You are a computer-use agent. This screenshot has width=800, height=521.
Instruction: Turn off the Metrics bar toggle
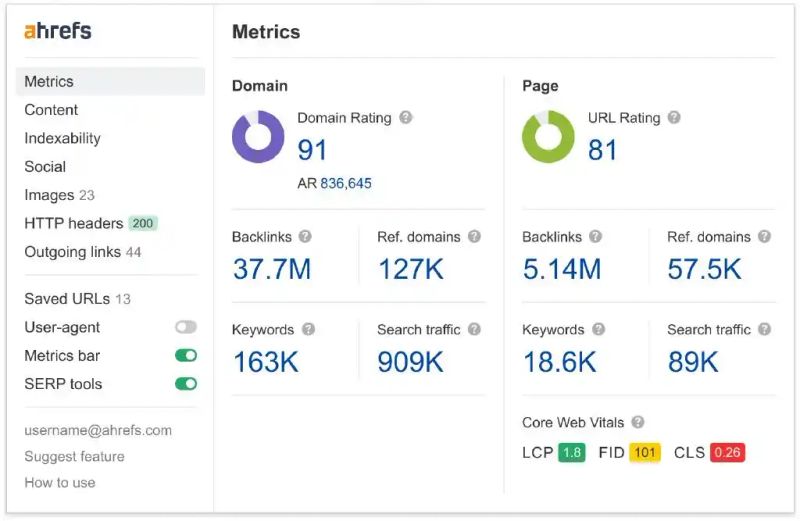pos(186,356)
